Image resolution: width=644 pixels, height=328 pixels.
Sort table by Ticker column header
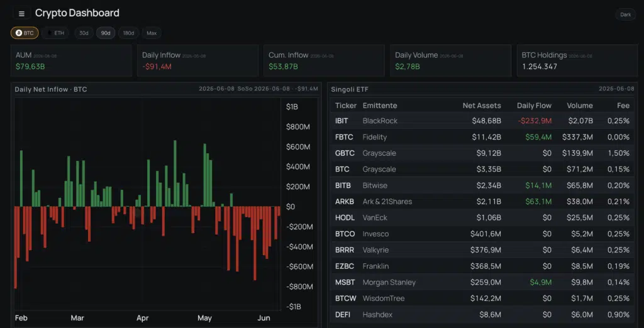[x=346, y=106]
